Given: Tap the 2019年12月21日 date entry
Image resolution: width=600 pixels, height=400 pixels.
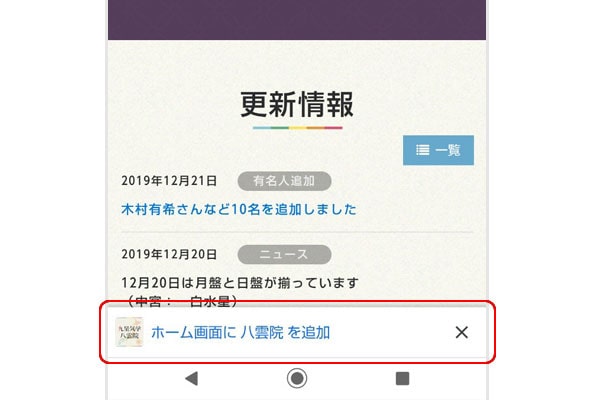Looking at the screenshot, I should point(169,181).
